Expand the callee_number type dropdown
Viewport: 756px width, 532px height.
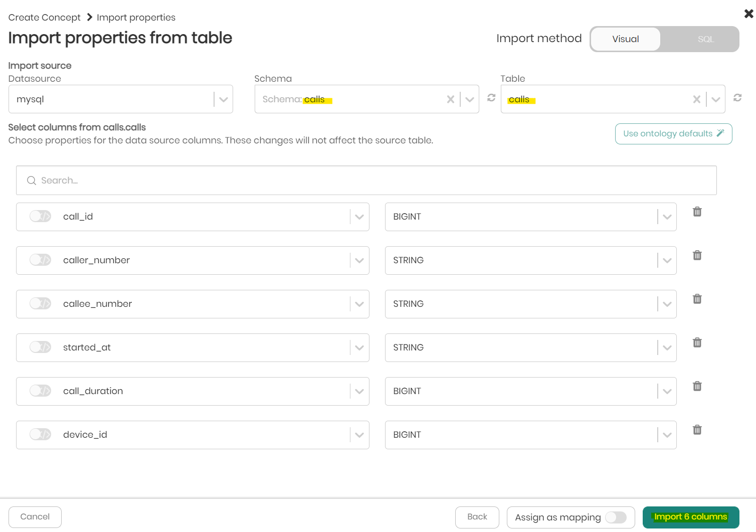coord(666,304)
